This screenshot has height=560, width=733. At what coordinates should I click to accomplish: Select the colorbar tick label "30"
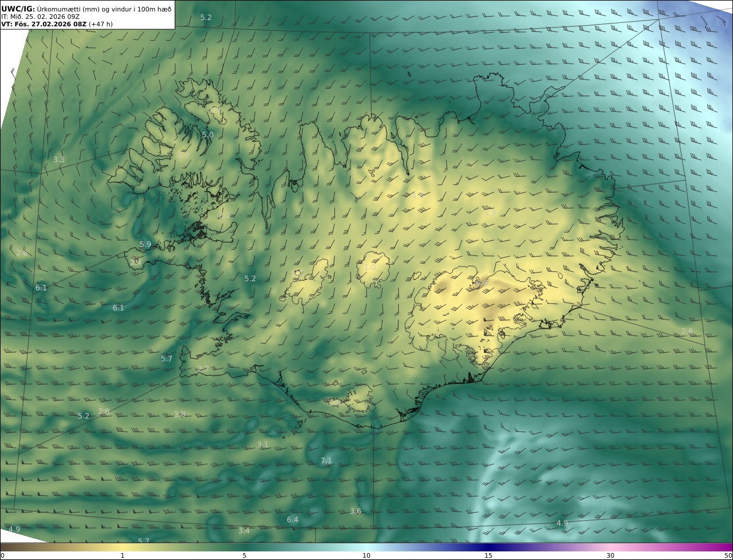(x=610, y=555)
